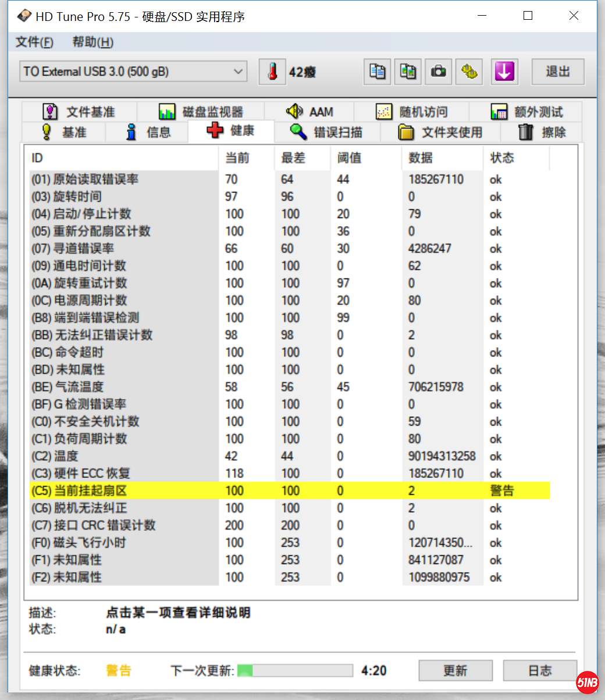Open options via the gears icon
The width and height of the screenshot is (605, 700).
[469, 72]
